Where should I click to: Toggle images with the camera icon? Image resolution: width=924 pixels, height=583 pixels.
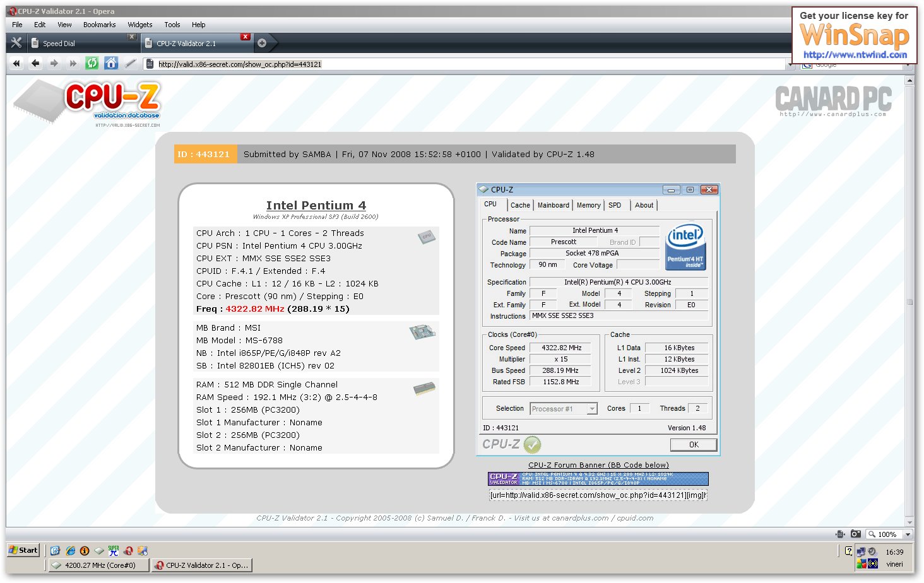point(856,534)
